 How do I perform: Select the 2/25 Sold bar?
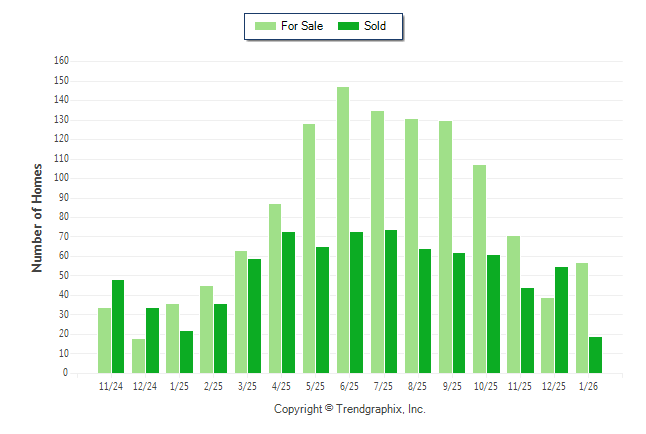tap(220, 338)
